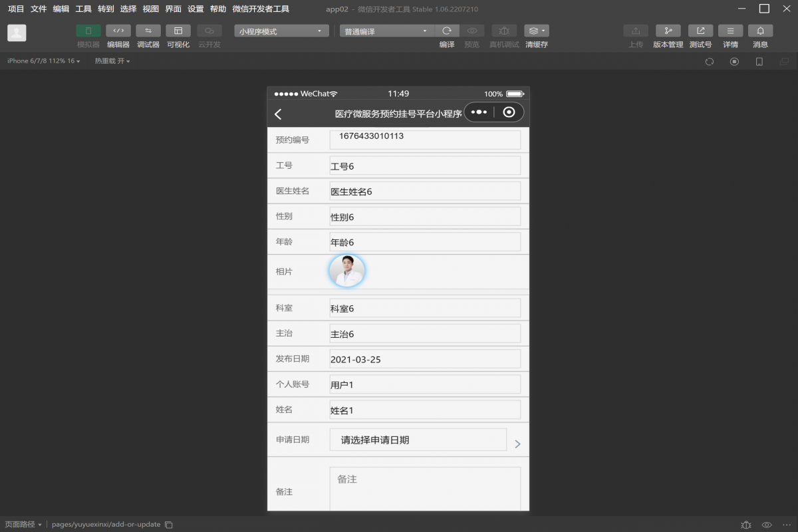Viewport: 798px width, 532px height.
Task: Open the 小程序模式 mode dropdown
Action: (281, 30)
